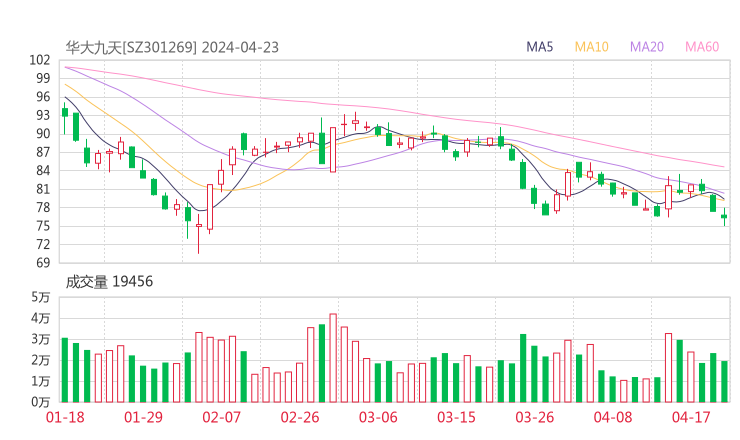Screen dimensions: 740x440
Task: Select the 93 price axis label
Action: click(x=43, y=115)
